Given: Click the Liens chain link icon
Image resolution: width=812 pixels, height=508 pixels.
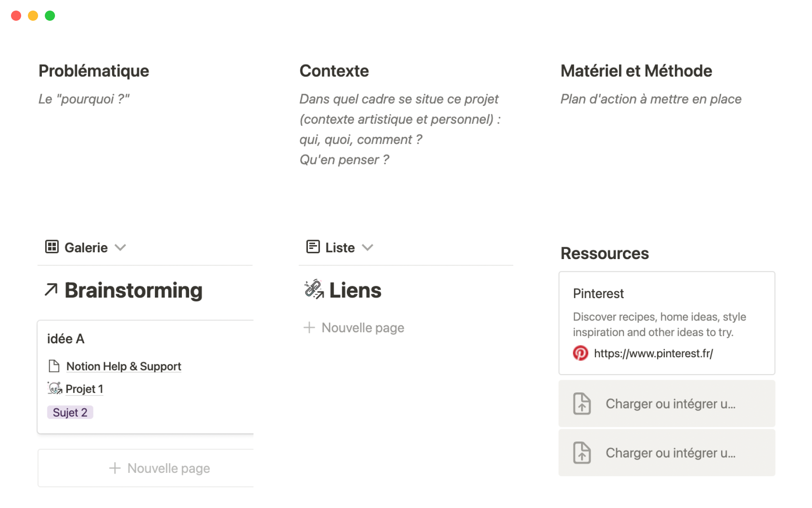Looking at the screenshot, I should pyautogui.click(x=314, y=290).
